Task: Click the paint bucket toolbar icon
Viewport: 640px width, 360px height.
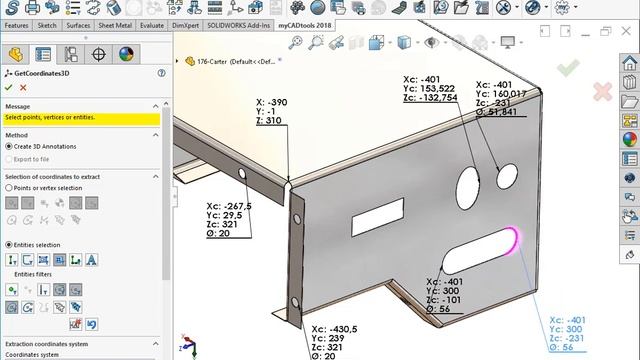Action: 113,7
